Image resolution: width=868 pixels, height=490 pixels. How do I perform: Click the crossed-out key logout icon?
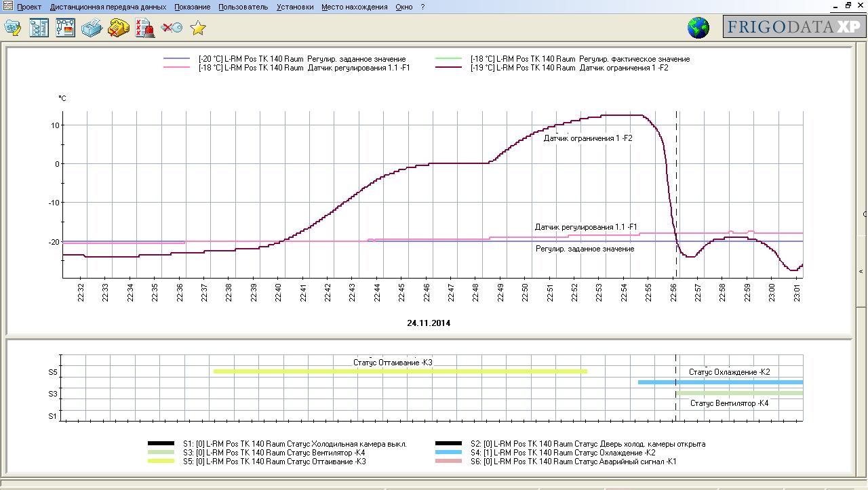pyautogui.click(x=172, y=28)
